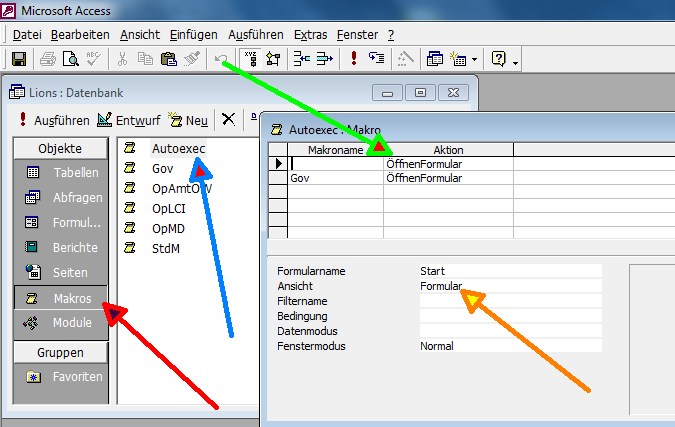Click the ABC spelling check icon
The image size is (675, 427).
pos(93,59)
